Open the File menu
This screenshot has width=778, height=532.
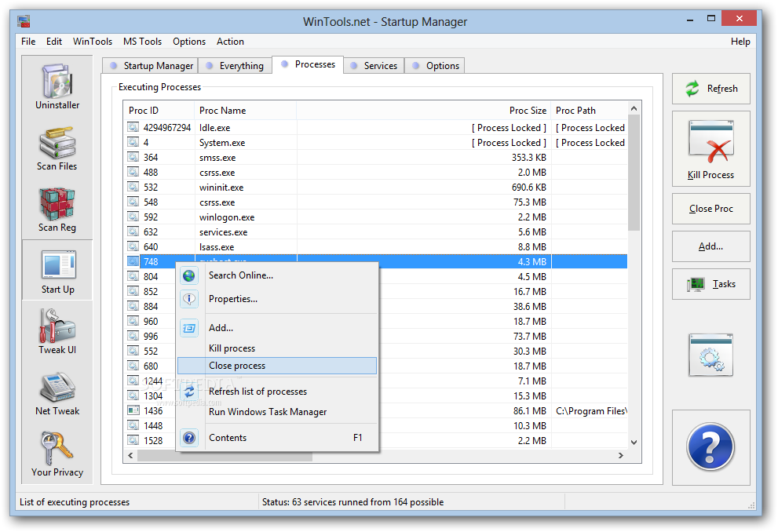coord(28,42)
